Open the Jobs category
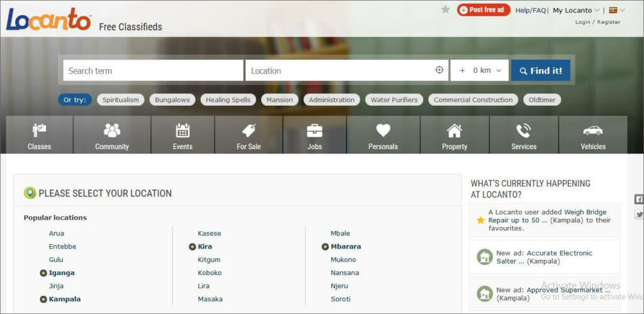 coord(314,135)
